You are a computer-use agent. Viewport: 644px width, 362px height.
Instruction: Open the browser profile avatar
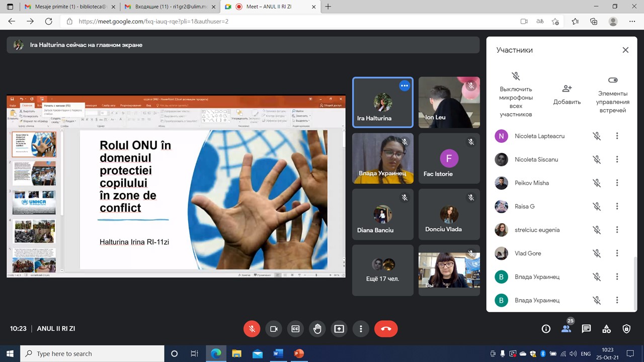tap(613, 22)
